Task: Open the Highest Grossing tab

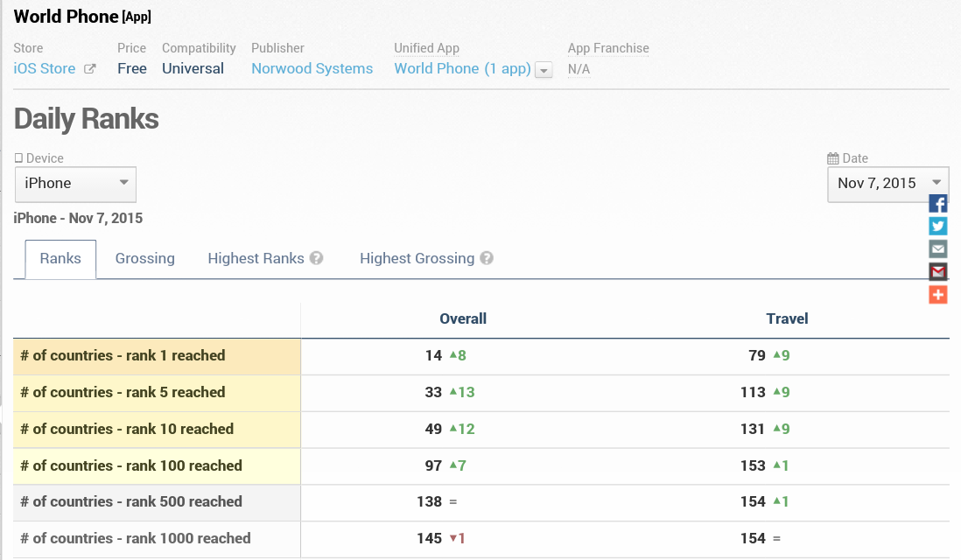Action: click(417, 258)
